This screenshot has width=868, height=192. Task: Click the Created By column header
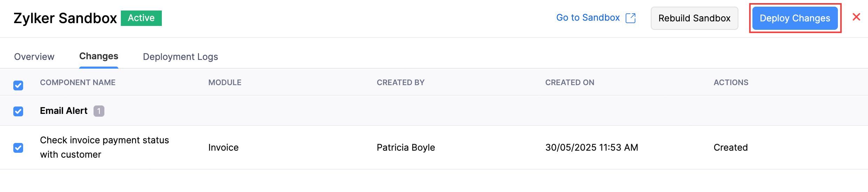tap(400, 82)
